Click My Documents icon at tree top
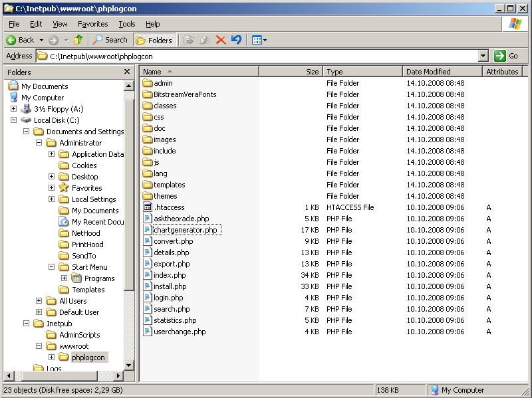532x398 pixels. (13, 86)
